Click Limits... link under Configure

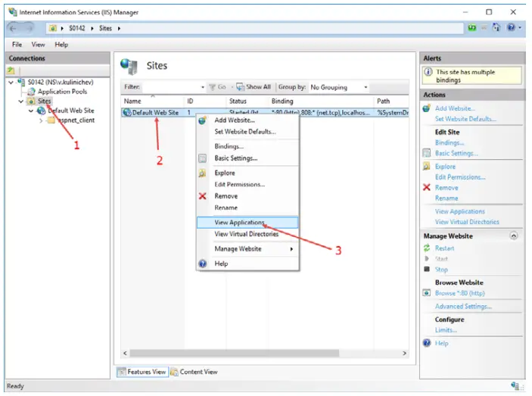click(446, 330)
